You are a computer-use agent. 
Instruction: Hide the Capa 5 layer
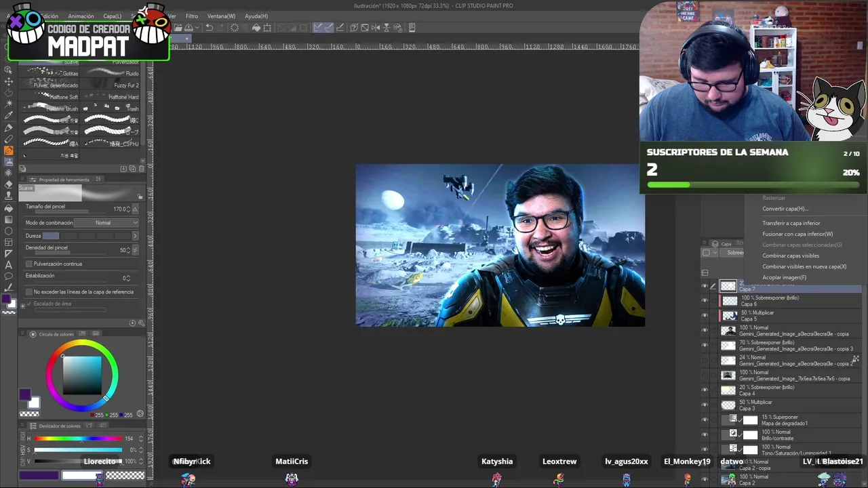pyautogui.click(x=705, y=316)
